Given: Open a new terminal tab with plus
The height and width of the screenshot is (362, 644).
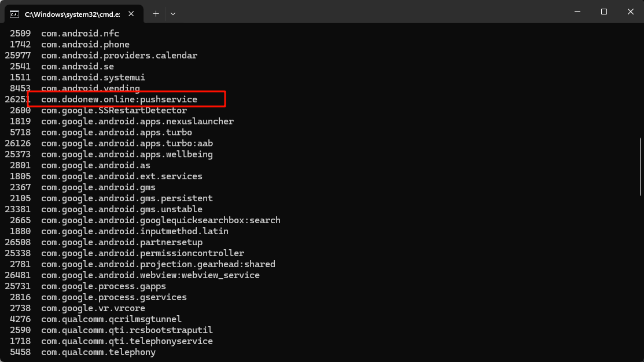Looking at the screenshot, I should tap(156, 13).
